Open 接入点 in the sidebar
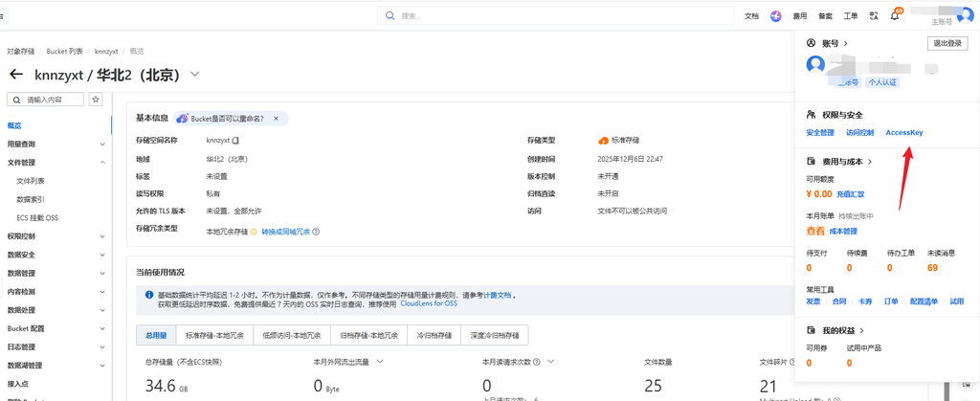 tap(18, 384)
